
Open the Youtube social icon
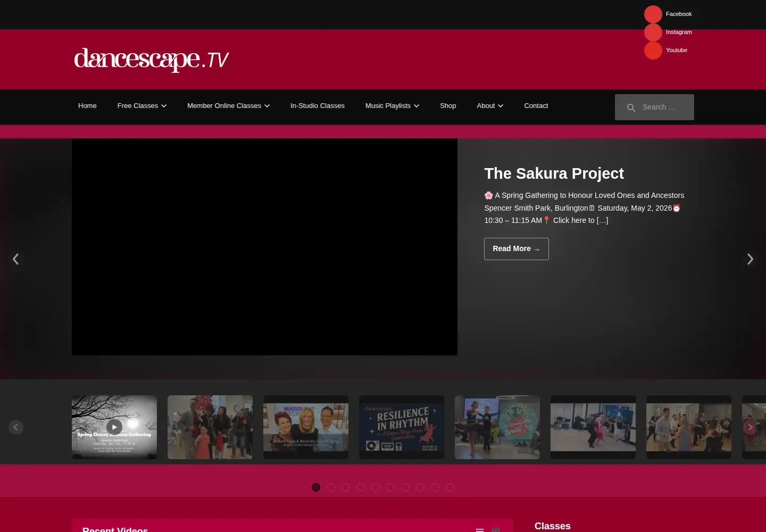tap(653, 51)
